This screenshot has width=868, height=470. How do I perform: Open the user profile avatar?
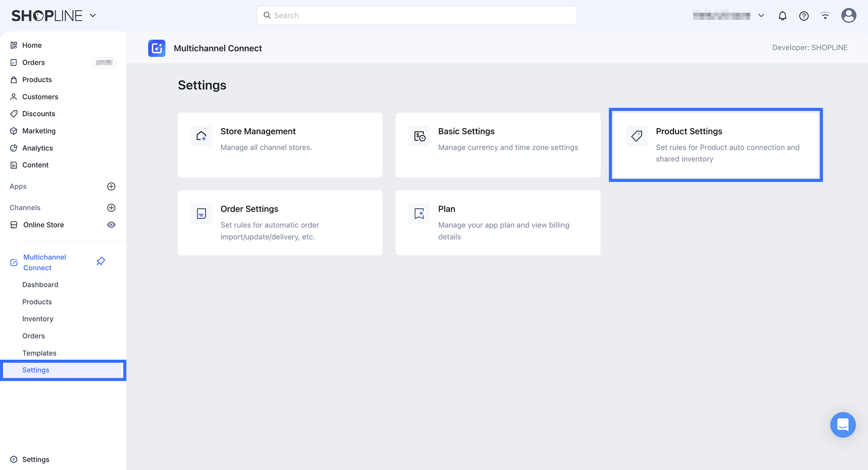click(849, 16)
